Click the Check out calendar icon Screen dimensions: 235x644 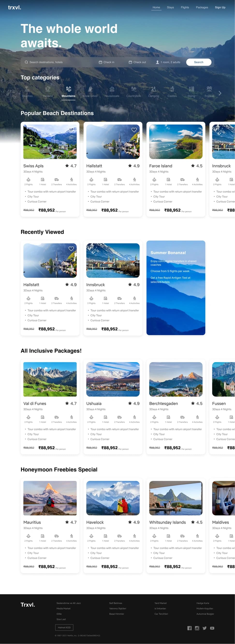point(130,62)
